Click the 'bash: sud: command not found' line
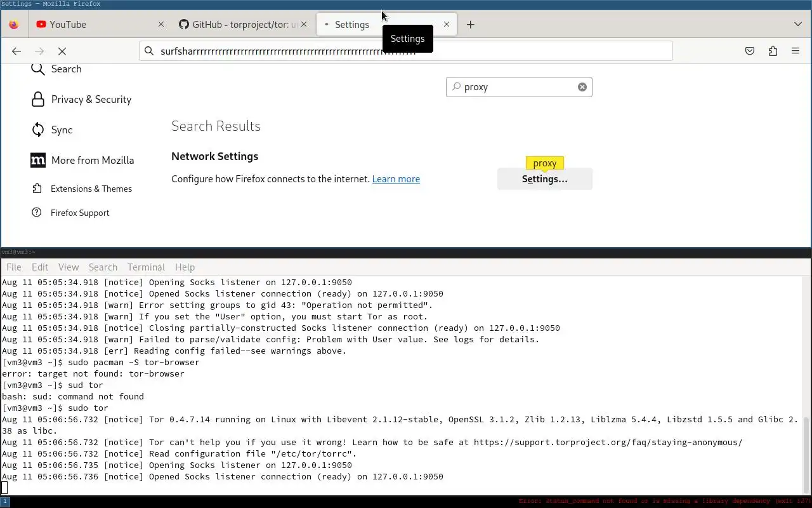Image resolution: width=812 pixels, height=508 pixels. (x=72, y=397)
